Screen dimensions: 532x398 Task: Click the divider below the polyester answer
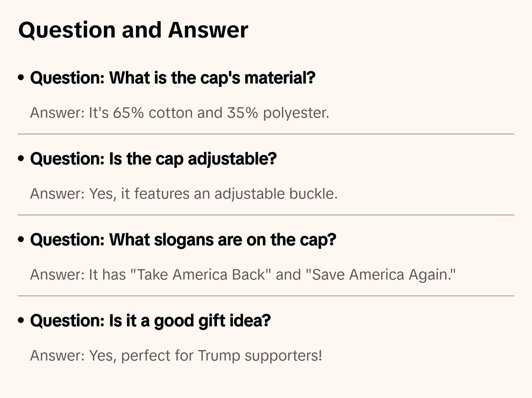pyautogui.click(x=266, y=134)
